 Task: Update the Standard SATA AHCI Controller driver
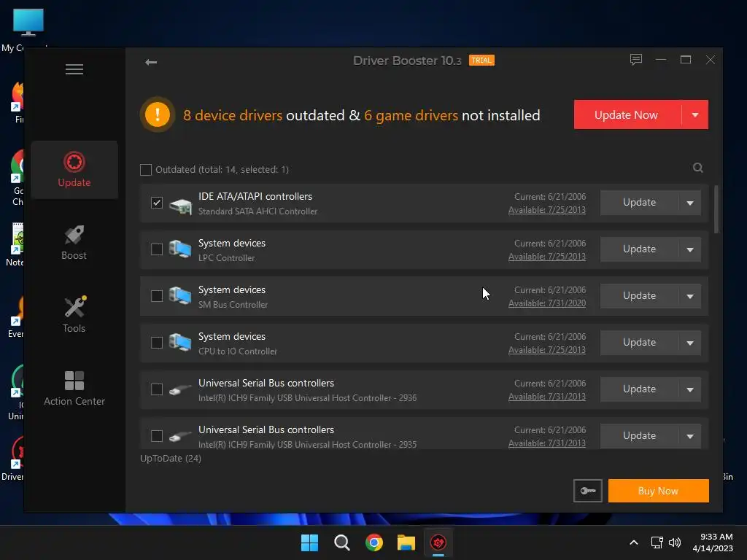tap(639, 203)
